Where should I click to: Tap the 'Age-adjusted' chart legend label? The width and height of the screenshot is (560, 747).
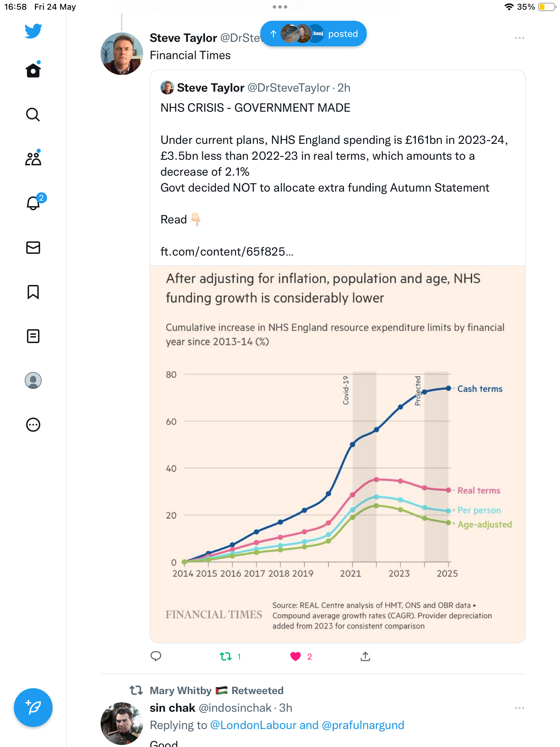(485, 524)
